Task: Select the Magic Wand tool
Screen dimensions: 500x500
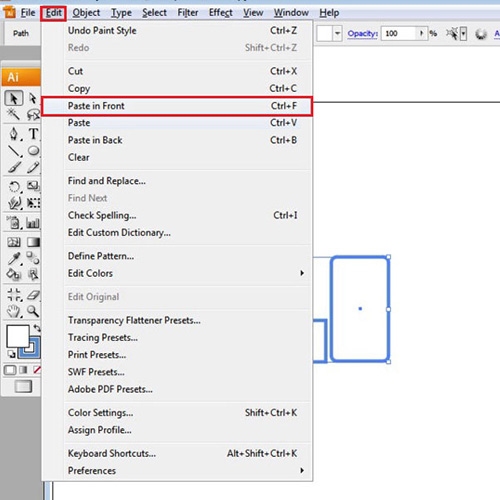Action: click(14, 115)
